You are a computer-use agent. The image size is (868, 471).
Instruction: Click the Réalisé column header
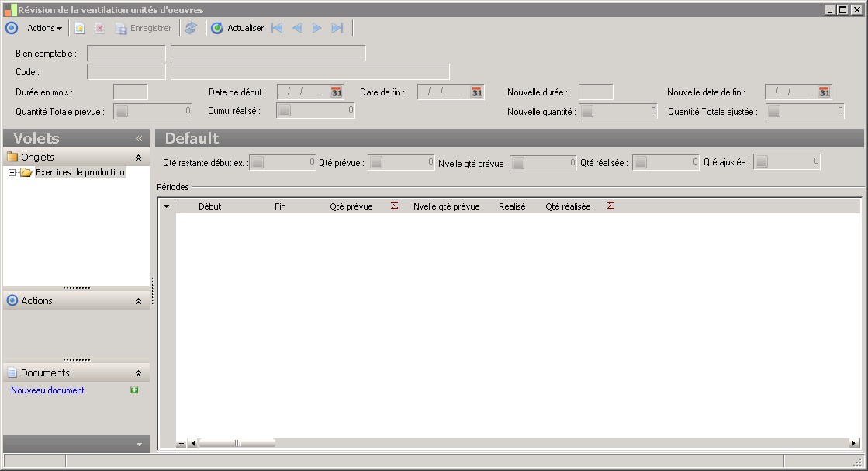click(512, 206)
